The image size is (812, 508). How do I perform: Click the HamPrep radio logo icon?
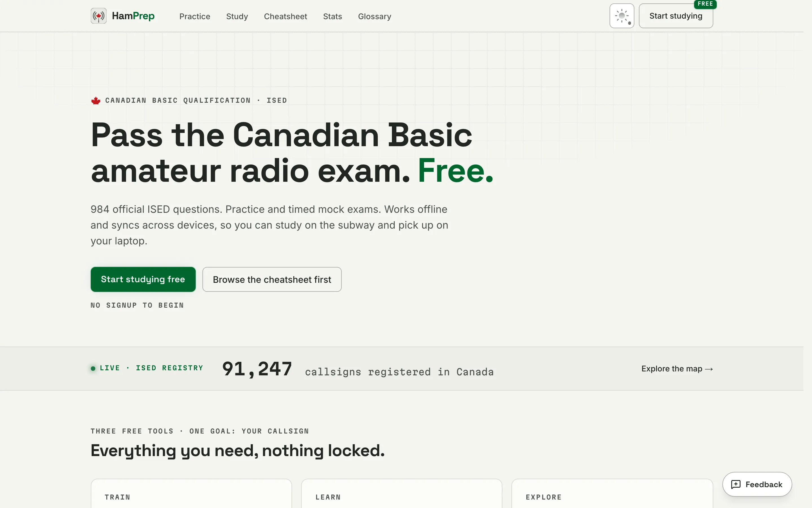(x=99, y=16)
